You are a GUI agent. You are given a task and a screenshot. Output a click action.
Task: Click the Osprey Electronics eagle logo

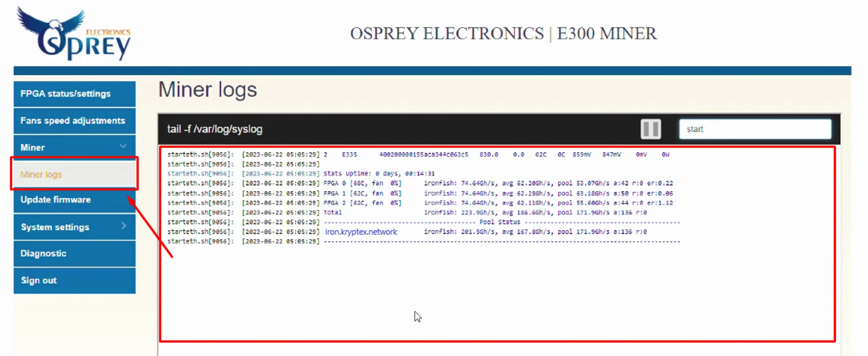coord(73,34)
